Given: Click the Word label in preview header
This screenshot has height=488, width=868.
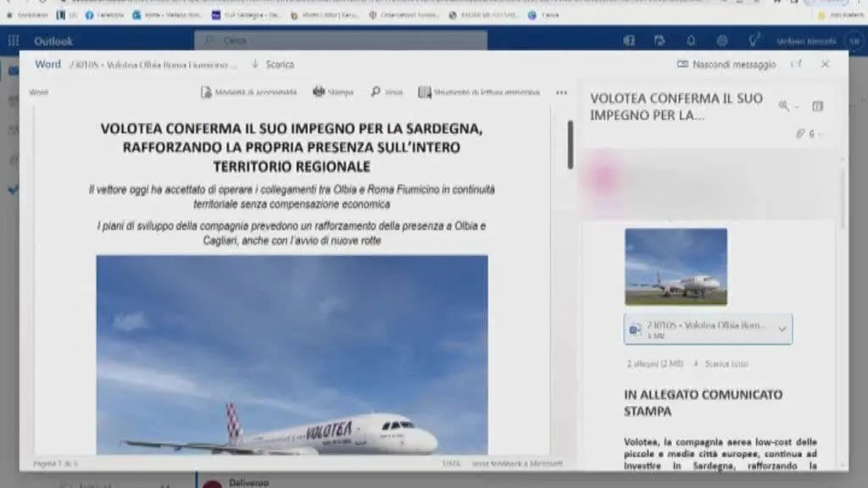Looking at the screenshot, I should pyautogui.click(x=47, y=64).
